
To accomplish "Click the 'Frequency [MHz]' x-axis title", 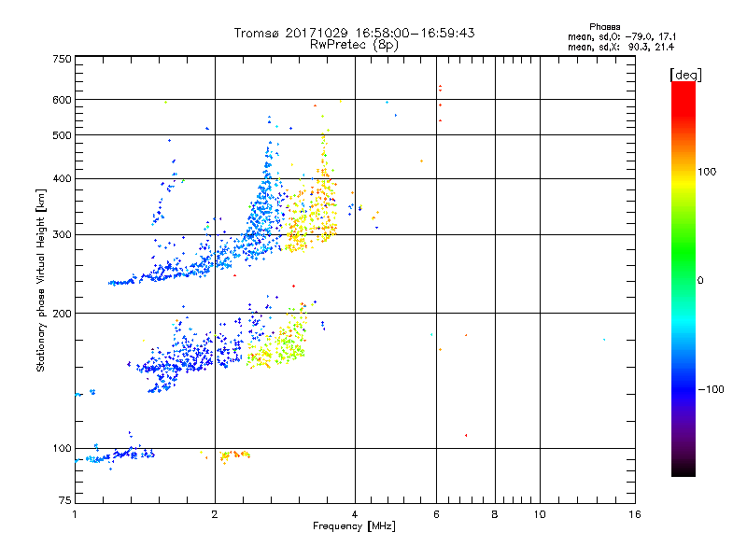I will [x=354, y=526].
